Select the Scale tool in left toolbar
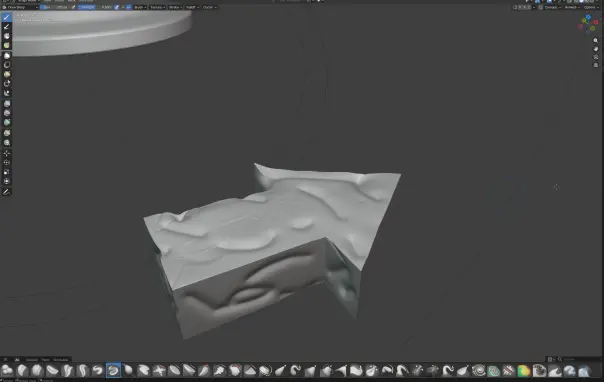The width and height of the screenshot is (604, 382). click(x=7, y=172)
